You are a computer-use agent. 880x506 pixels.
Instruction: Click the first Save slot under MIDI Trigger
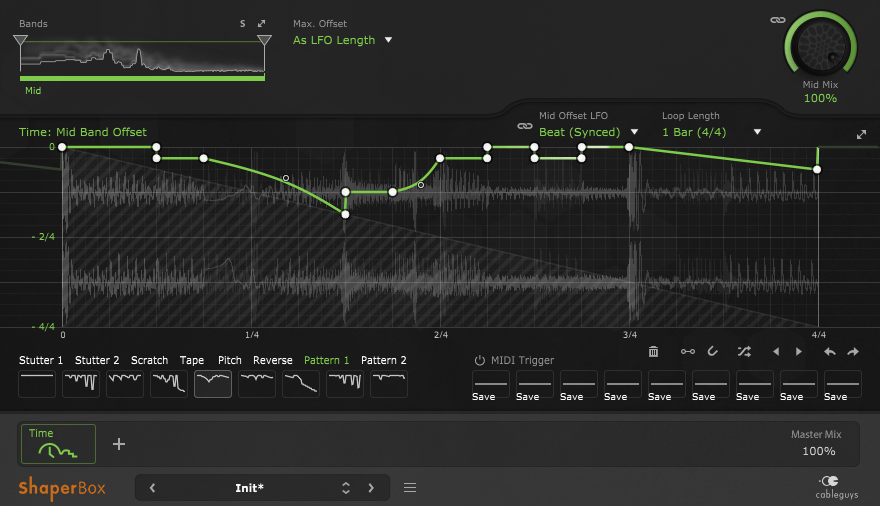490,385
